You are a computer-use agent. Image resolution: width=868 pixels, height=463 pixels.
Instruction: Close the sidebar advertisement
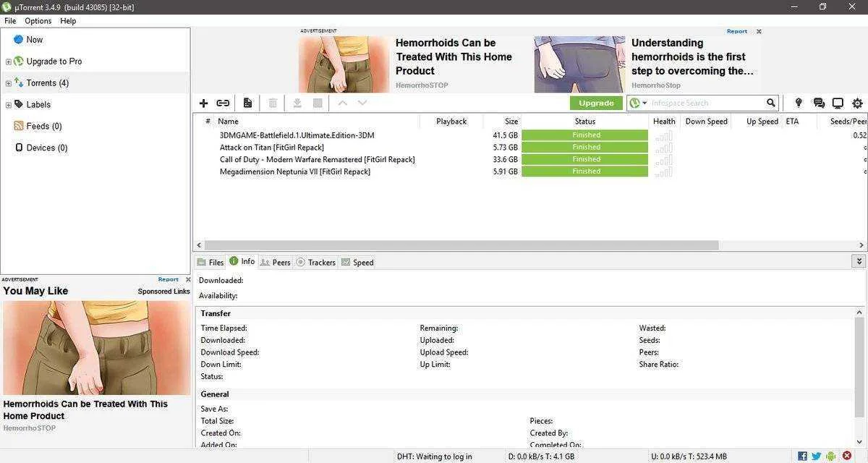point(188,279)
